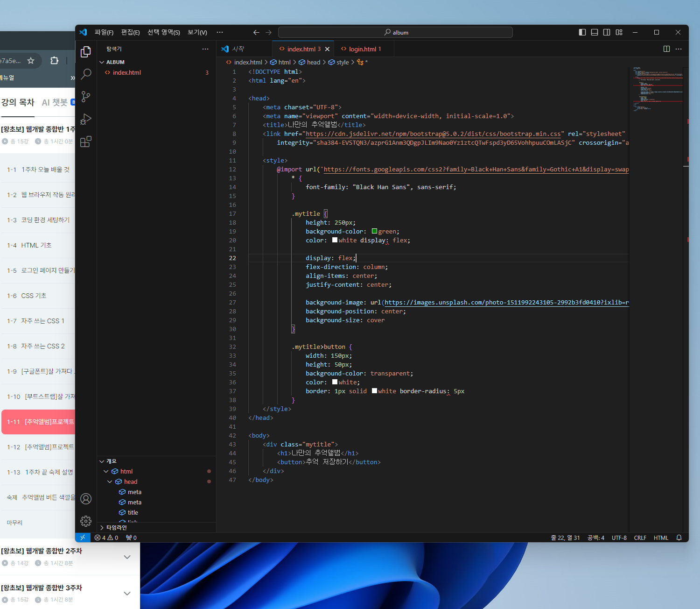This screenshot has height=609, width=700.
Task: Open the 1-4 HTML 기초 lesson in the browser
Action: coord(36,245)
